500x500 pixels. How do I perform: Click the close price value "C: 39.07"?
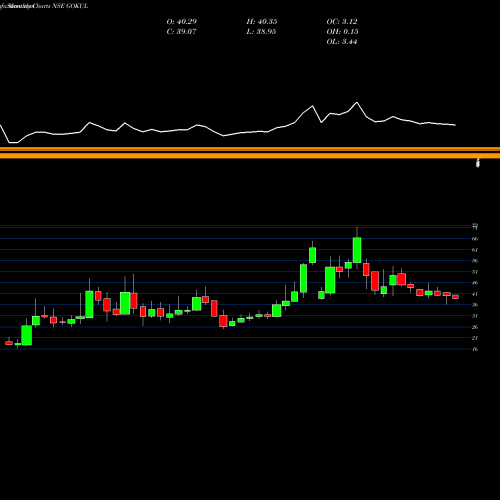(x=181, y=32)
